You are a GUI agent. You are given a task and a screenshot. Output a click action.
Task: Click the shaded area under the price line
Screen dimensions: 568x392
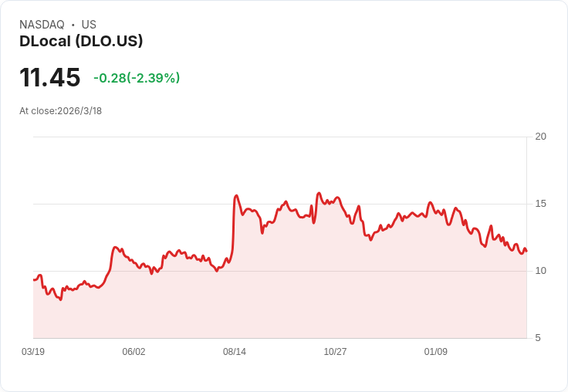tap(309, 293)
